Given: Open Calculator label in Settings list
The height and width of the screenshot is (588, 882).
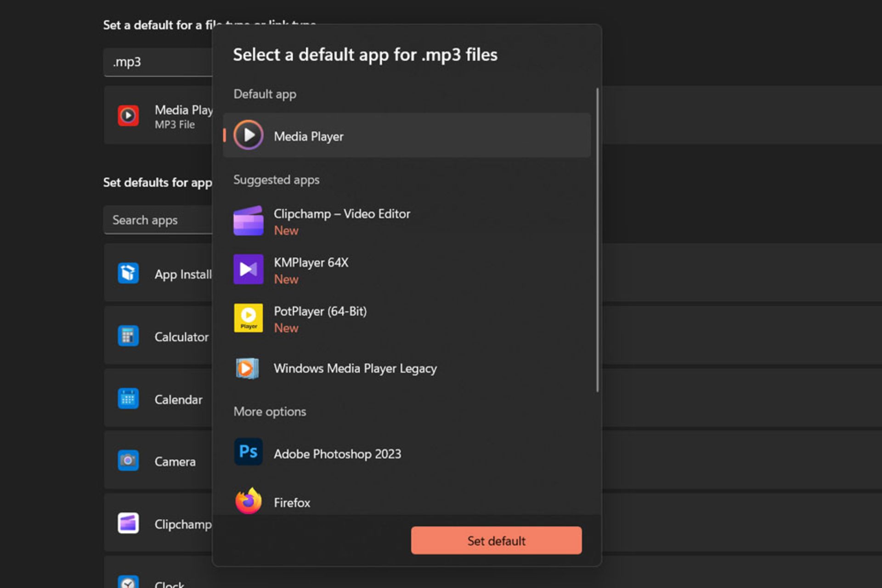Looking at the screenshot, I should click(x=181, y=337).
